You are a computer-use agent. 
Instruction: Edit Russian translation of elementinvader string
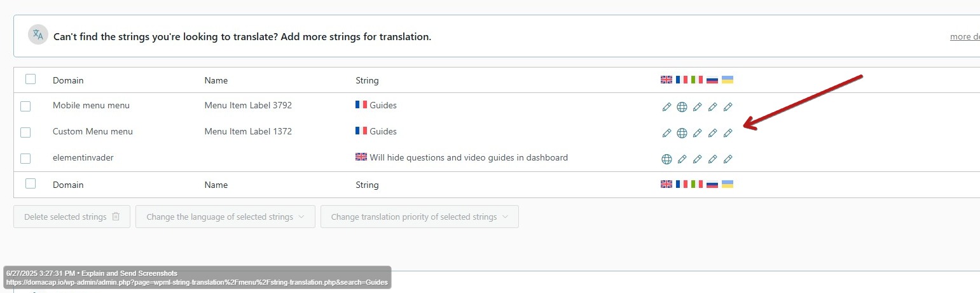pyautogui.click(x=712, y=159)
